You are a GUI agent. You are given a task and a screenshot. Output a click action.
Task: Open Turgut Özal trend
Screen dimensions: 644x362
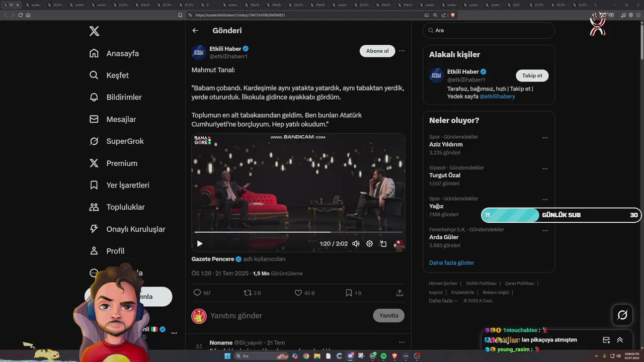coord(445,175)
